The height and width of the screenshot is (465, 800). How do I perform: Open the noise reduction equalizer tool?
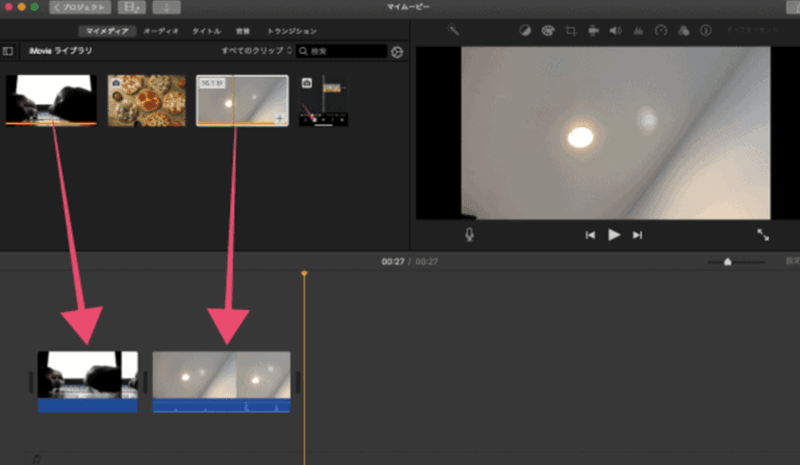tap(637, 31)
